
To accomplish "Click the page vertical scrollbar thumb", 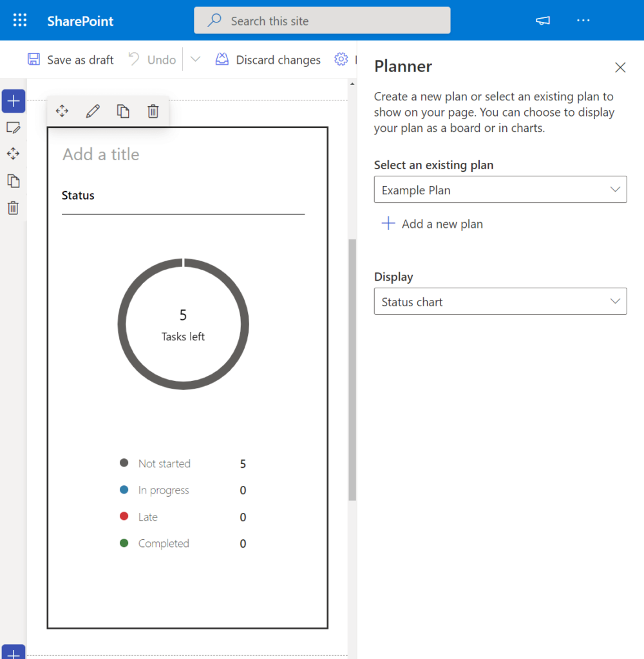I will pyautogui.click(x=352, y=370).
